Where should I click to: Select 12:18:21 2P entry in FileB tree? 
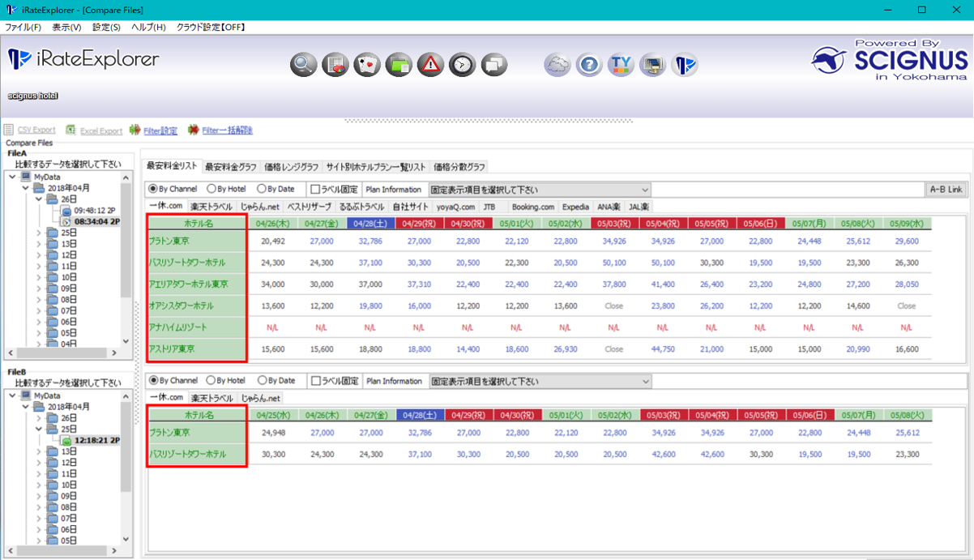(x=96, y=440)
